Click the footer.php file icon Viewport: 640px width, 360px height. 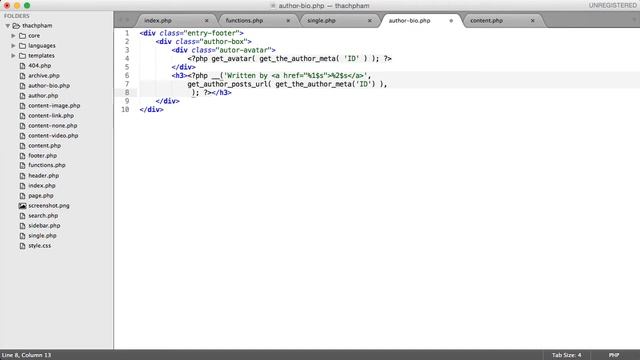(22, 156)
